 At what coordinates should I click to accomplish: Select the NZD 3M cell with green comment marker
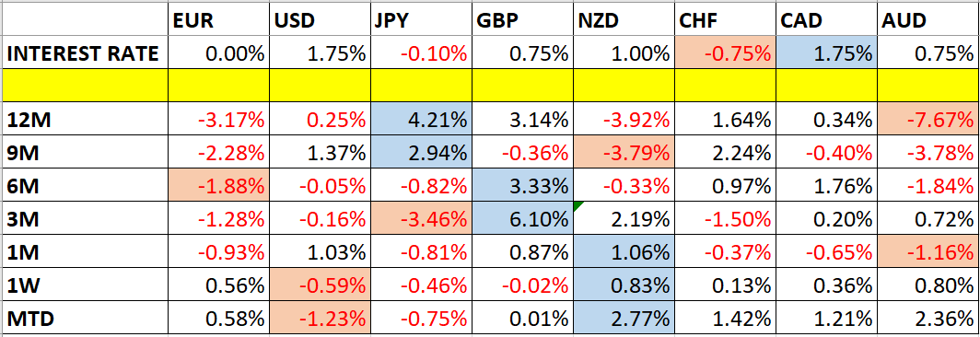[x=624, y=218]
